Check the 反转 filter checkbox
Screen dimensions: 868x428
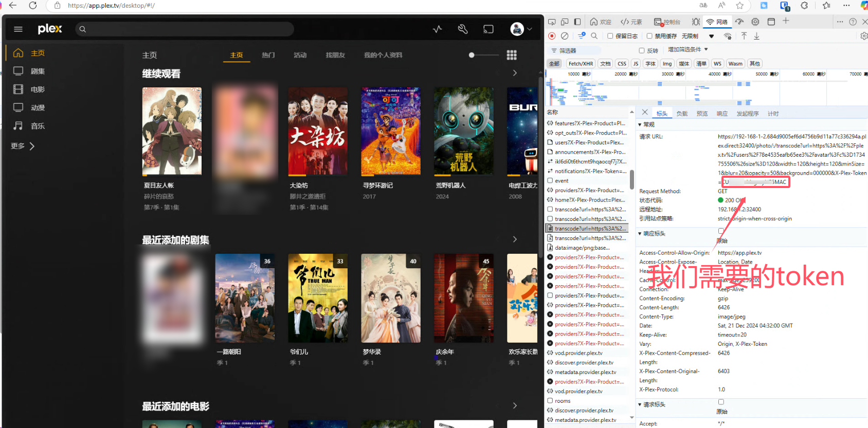642,50
